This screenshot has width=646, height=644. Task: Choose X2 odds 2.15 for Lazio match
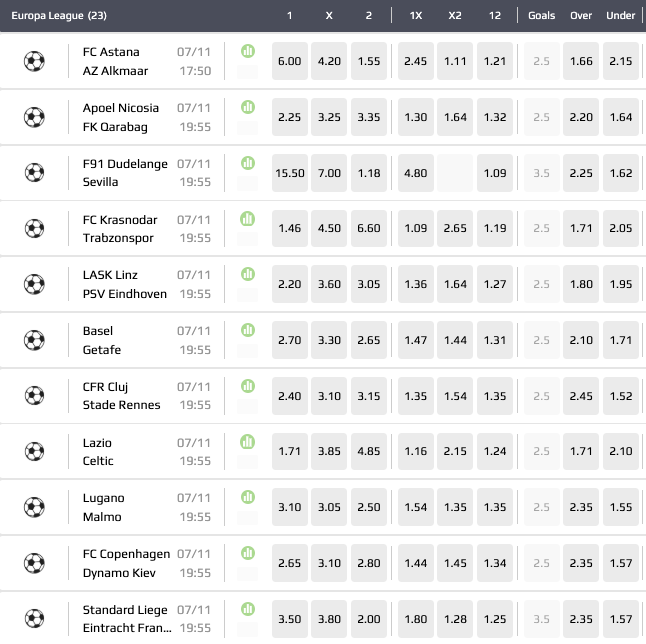pos(455,452)
